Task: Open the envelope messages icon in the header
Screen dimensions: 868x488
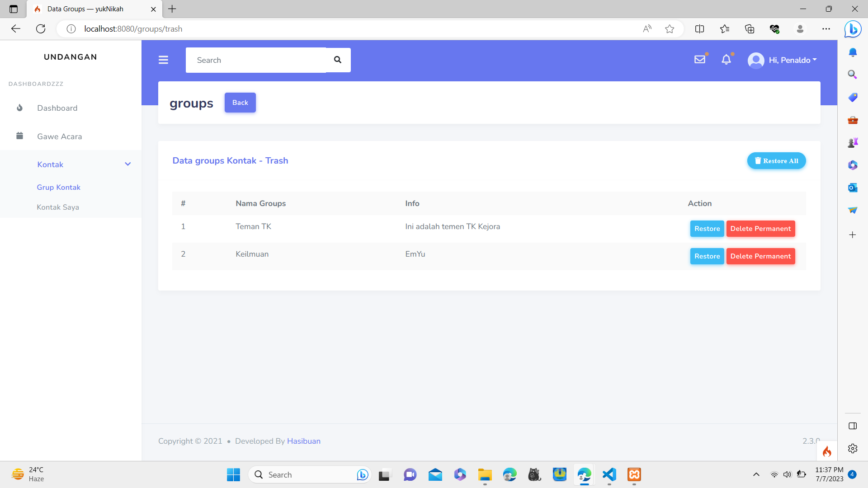Action: [x=700, y=59]
